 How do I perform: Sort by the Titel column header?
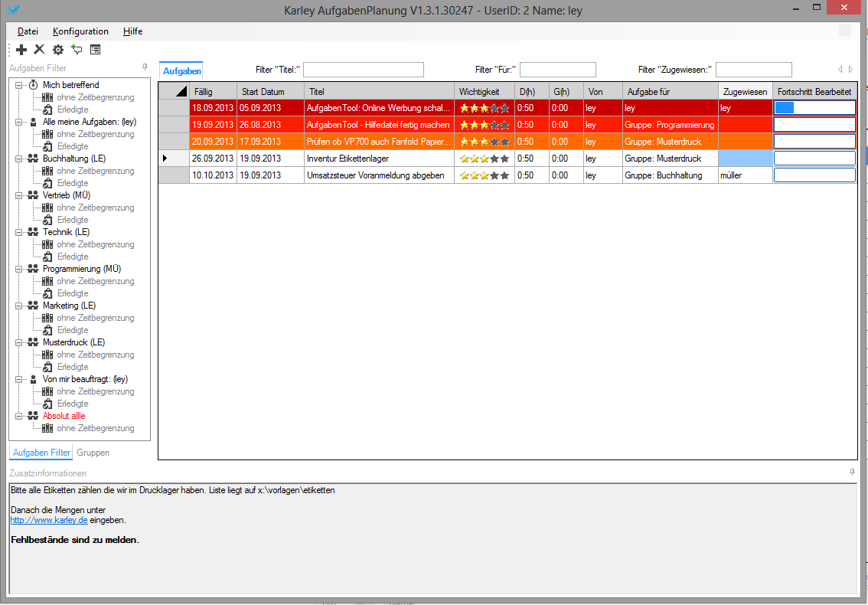coord(379,91)
